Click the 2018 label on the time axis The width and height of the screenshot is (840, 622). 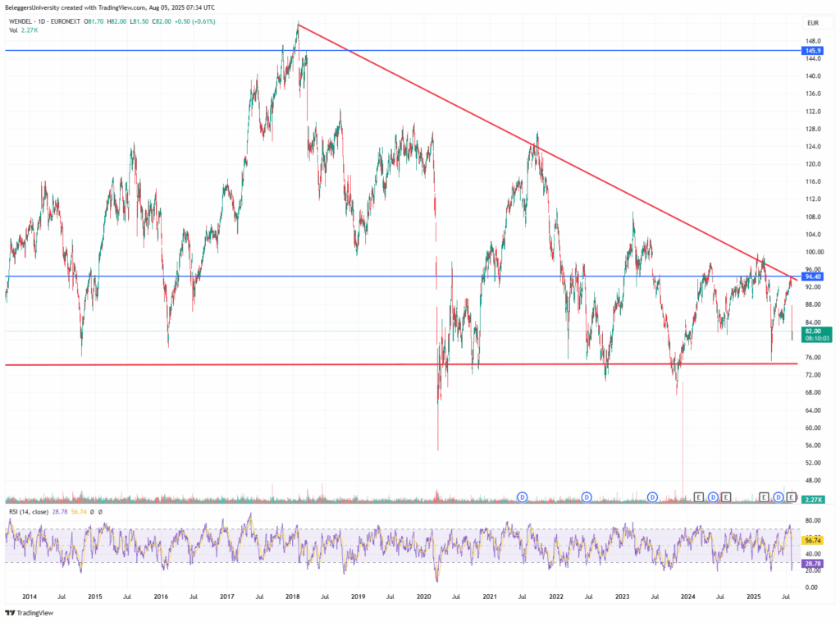pyautogui.click(x=293, y=597)
